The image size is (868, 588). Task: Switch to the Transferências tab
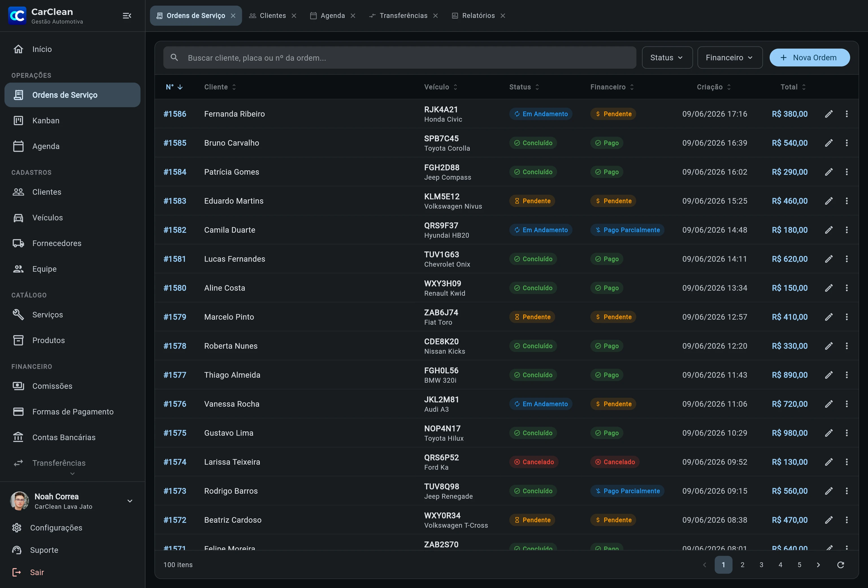(x=403, y=16)
